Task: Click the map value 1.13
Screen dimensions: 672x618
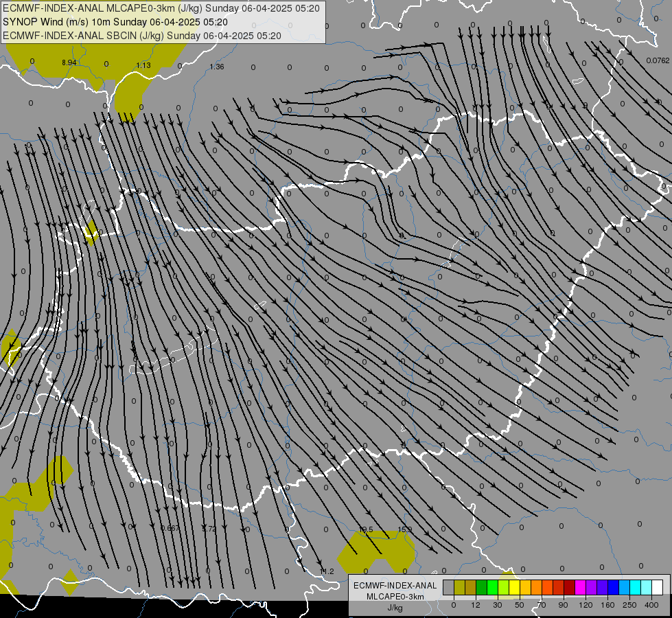Action: [x=143, y=65]
